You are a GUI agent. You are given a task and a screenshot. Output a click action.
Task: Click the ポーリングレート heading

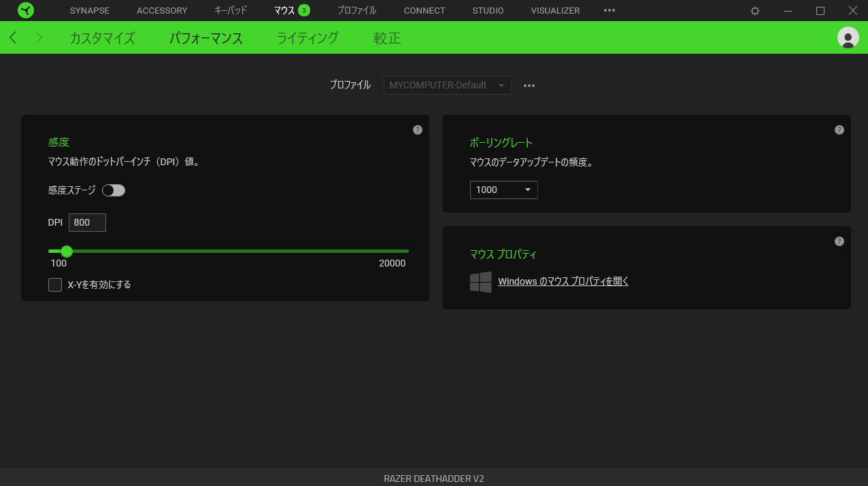tap(501, 142)
